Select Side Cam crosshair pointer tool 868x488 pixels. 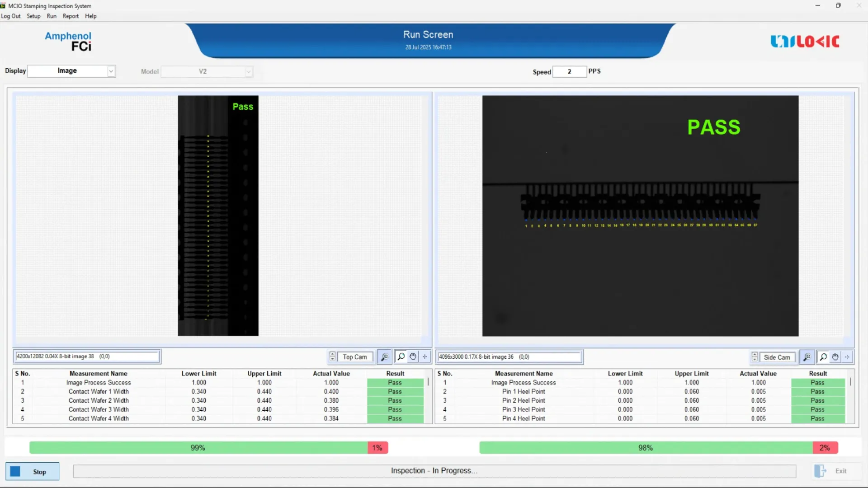pos(847,357)
